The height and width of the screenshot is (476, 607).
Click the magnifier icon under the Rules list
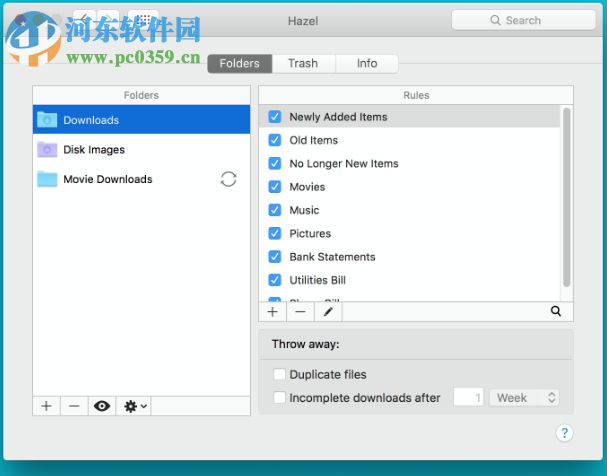[x=556, y=311]
